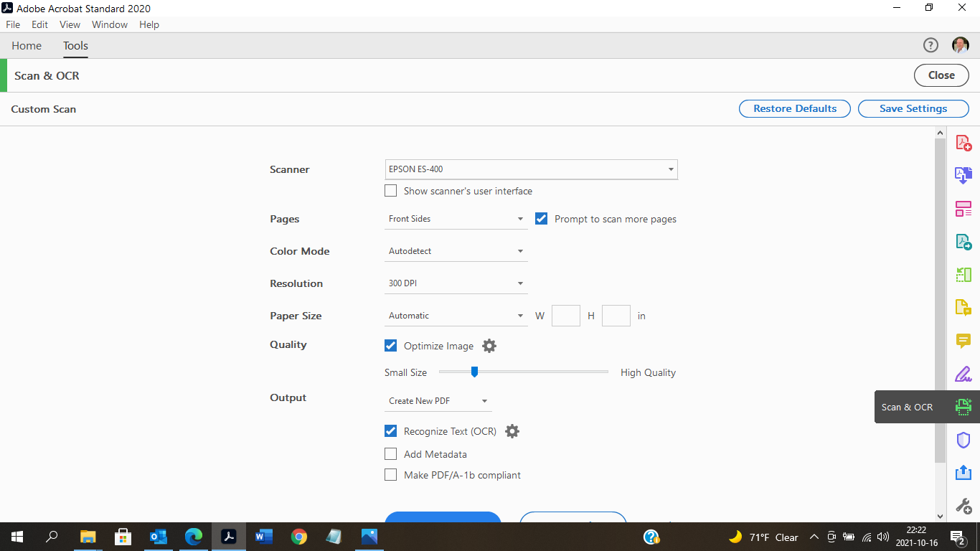This screenshot has height=551, width=980.
Task: Click the Restore Defaults button
Action: pos(794,108)
